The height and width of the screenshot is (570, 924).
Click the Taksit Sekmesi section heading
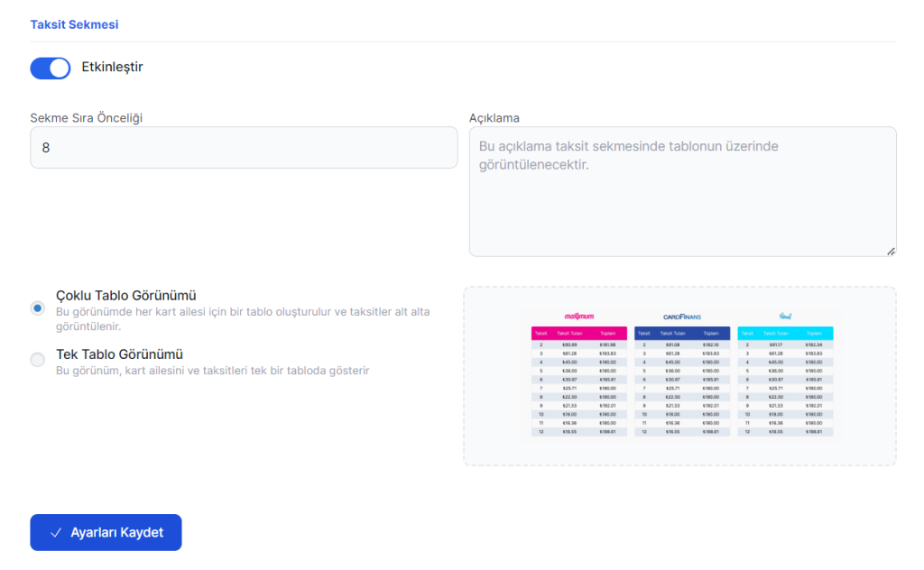74,24
